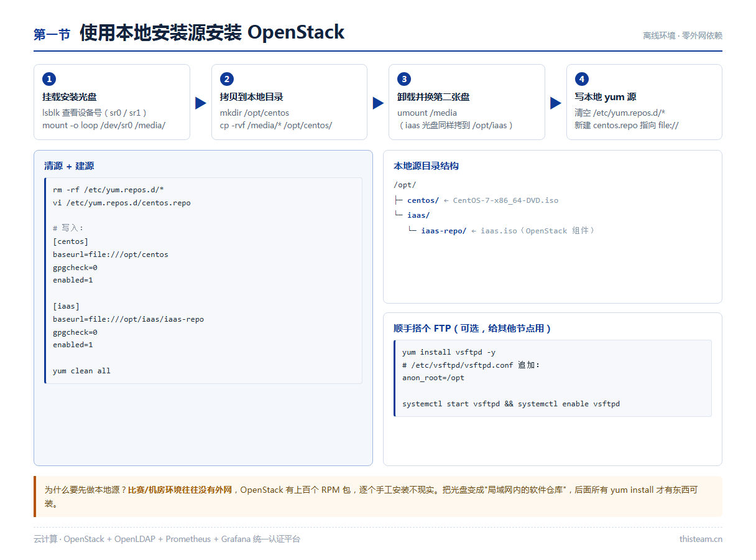Select the 卸载并换第二张盘 card title
756x560 pixels.
[x=433, y=97]
